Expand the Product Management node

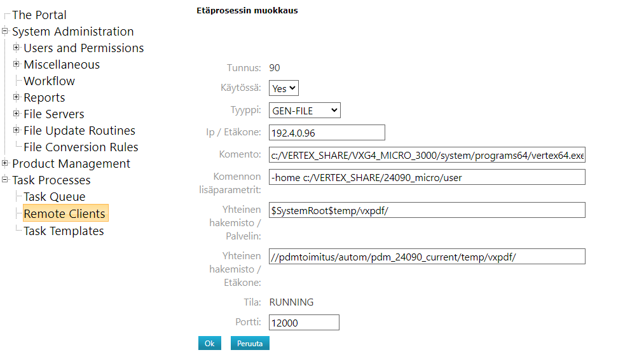(x=5, y=163)
